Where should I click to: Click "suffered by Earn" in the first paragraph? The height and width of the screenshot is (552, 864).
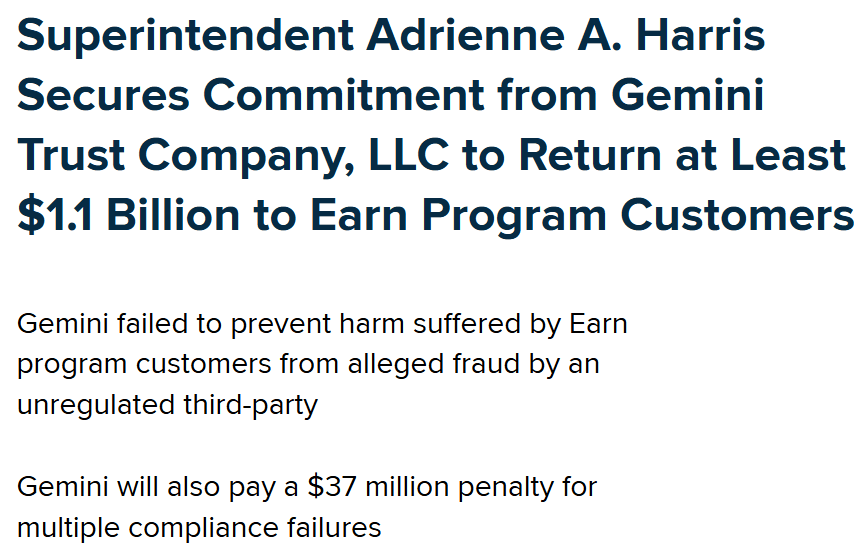tap(520, 324)
